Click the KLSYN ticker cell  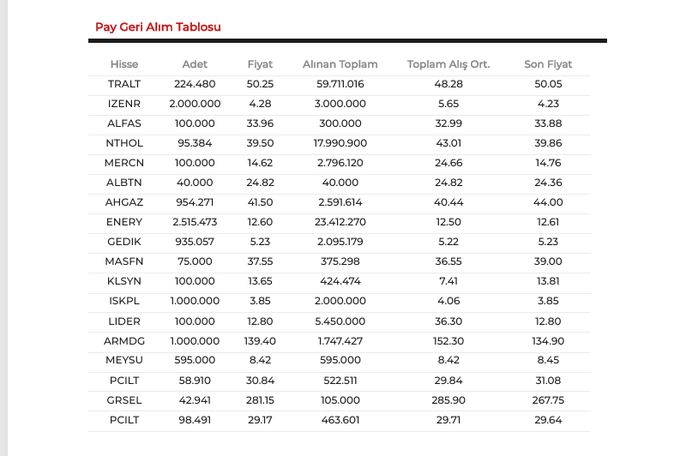click(x=124, y=281)
